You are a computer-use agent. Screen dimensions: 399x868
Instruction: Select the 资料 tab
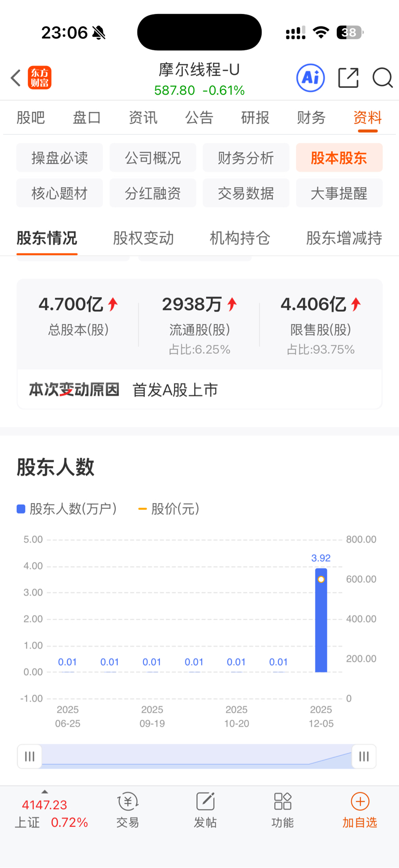click(x=367, y=117)
